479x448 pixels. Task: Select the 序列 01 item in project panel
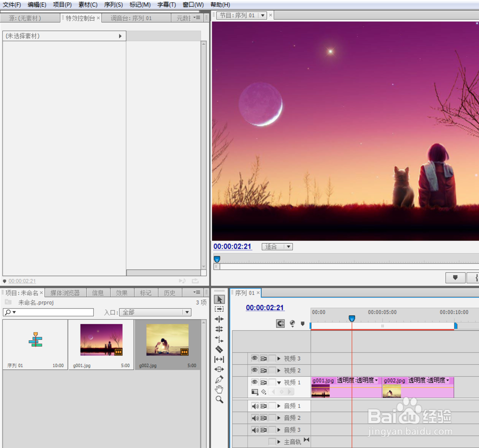pyautogui.click(x=35, y=345)
